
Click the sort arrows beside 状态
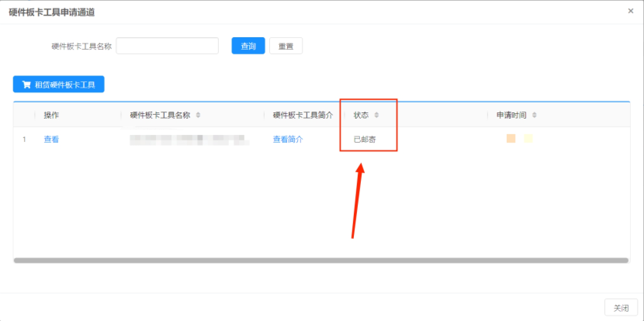coord(376,115)
